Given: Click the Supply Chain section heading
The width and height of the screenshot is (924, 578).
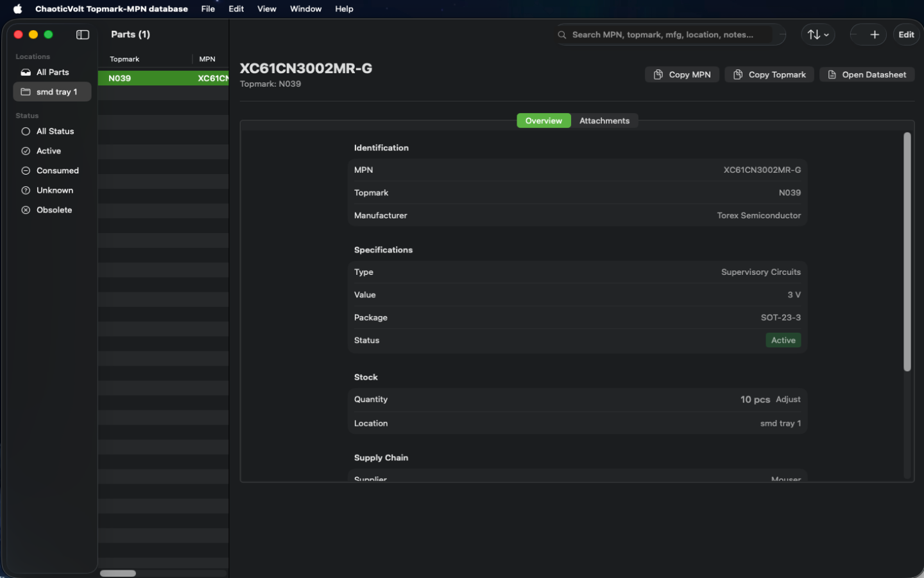Looking at the screenshot, I should tap(381, 458).
